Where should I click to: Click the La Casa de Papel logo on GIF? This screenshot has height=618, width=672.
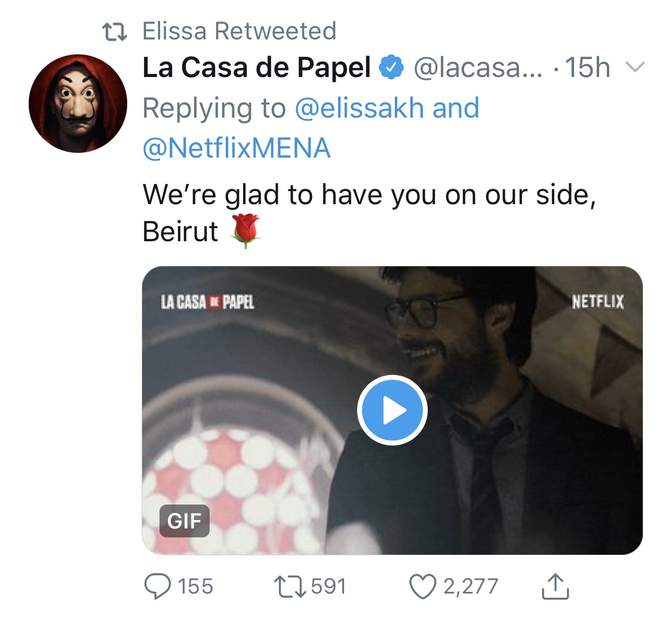208,302
